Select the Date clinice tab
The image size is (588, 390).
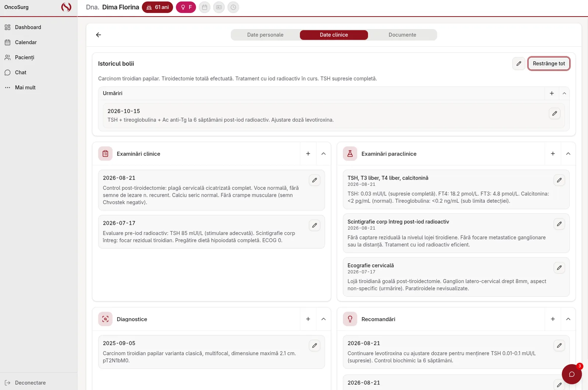pos(334,35)
